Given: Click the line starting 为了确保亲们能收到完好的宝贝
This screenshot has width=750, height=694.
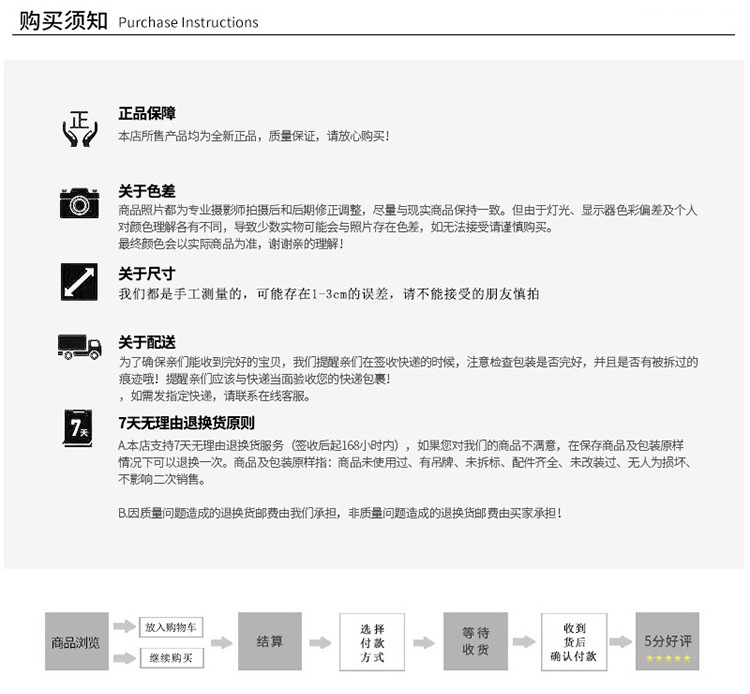Looking at the screenshot, I should tap(408, 362).
